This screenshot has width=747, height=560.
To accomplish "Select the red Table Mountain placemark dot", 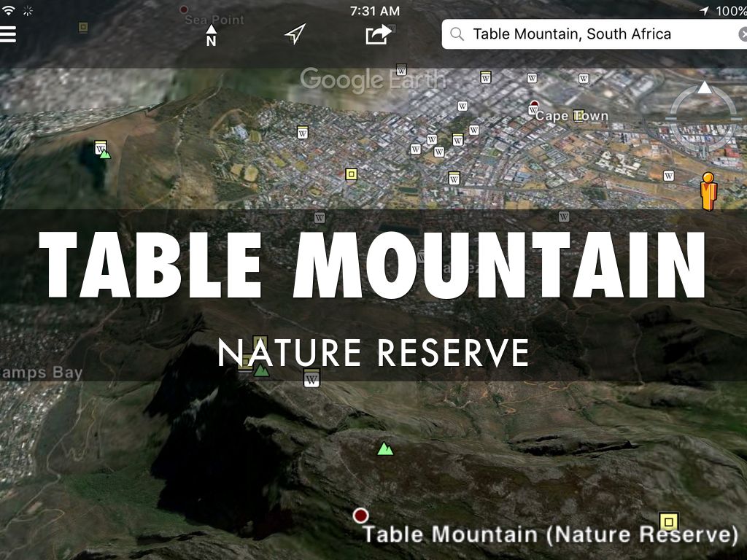I will click(360, 516).
